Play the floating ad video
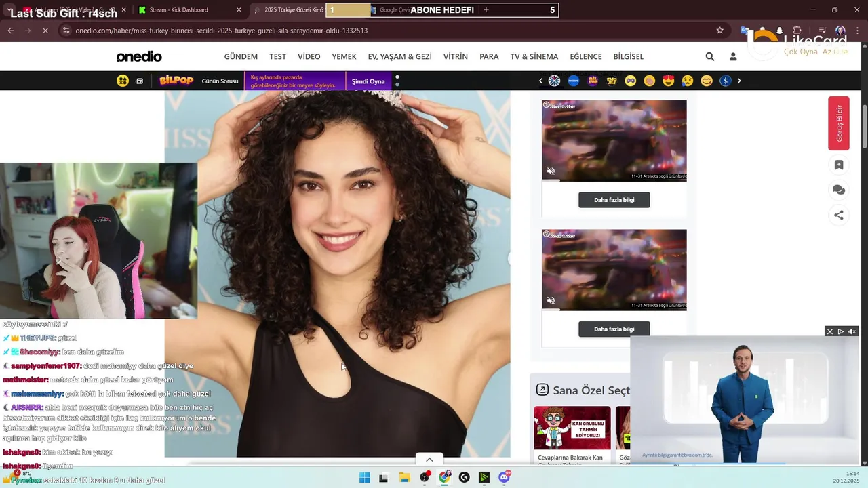The width and height of the screenshot is (868, 488). (x=841, y=331)
